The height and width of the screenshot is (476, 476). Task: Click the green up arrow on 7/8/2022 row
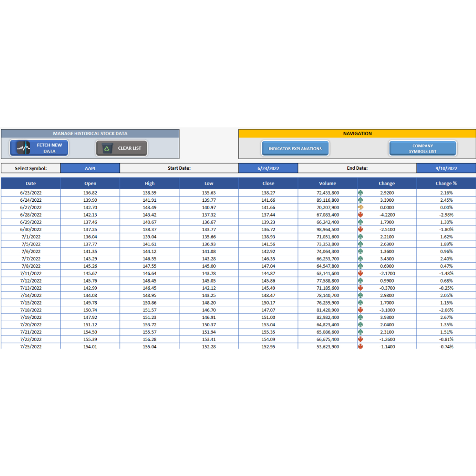click(361, 266)
